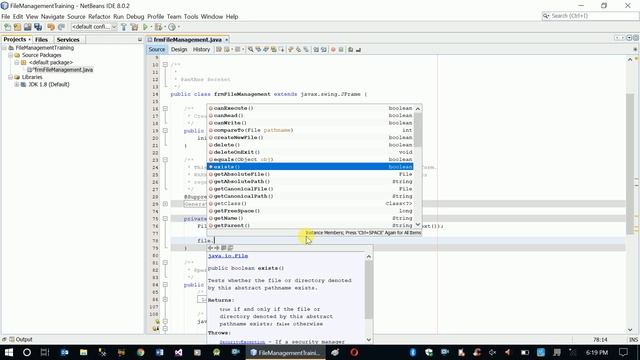
Task: Choose getFreeSpace() from the completion list
Action: point(310,211)
